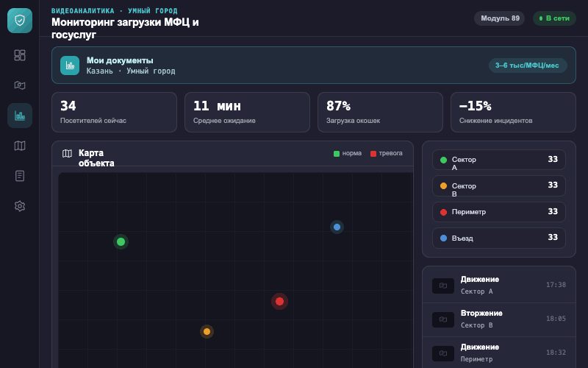Select the Въезд row
Image resolution: width=588 pixels, height=368 pixels.
click(499, 238)
